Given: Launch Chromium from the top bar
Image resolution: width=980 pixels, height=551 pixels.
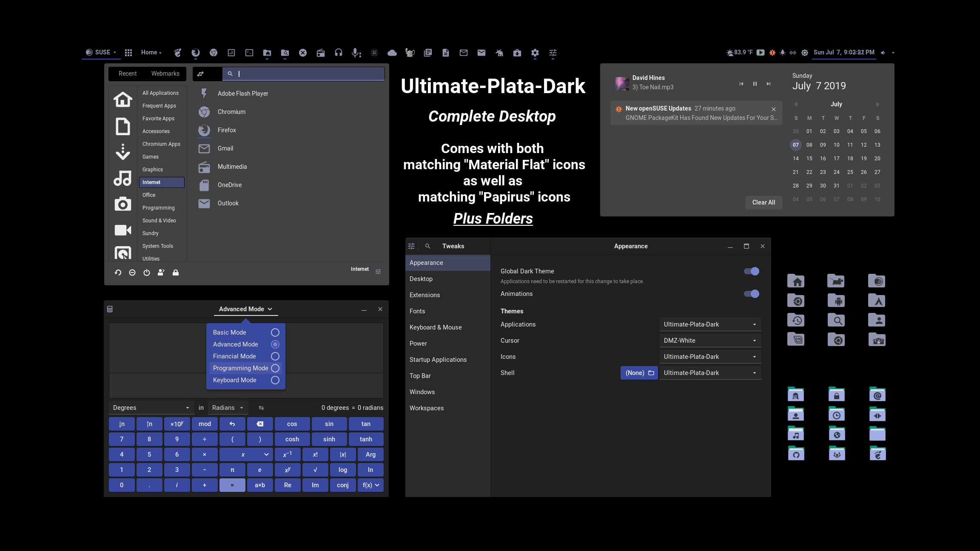Looking at the screenshot, I should point(214,53).
